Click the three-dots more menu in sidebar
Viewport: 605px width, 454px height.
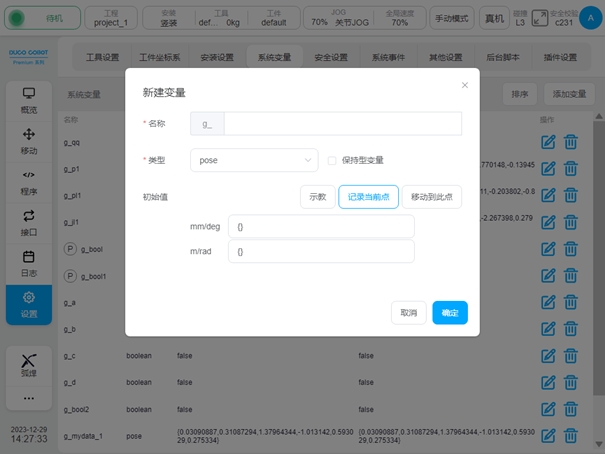(x=29, y=399)
